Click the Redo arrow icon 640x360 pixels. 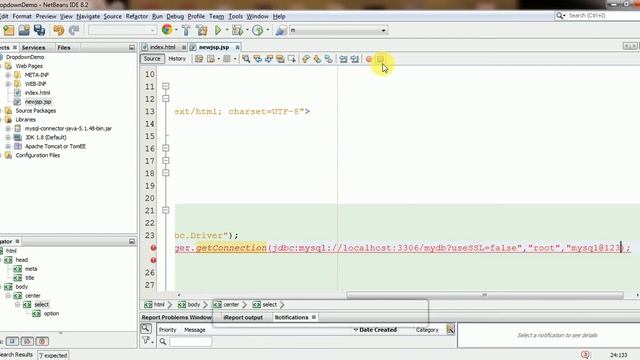coord(74,30)
